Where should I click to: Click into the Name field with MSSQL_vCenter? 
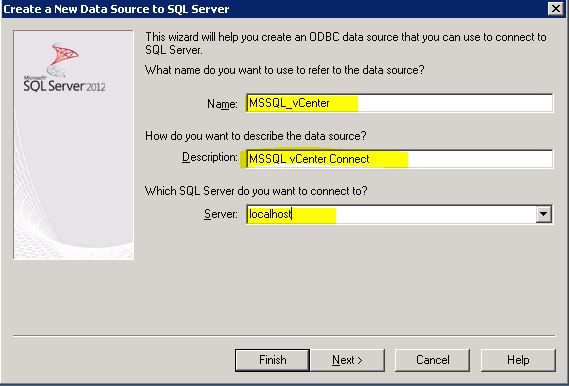(399, 103)
